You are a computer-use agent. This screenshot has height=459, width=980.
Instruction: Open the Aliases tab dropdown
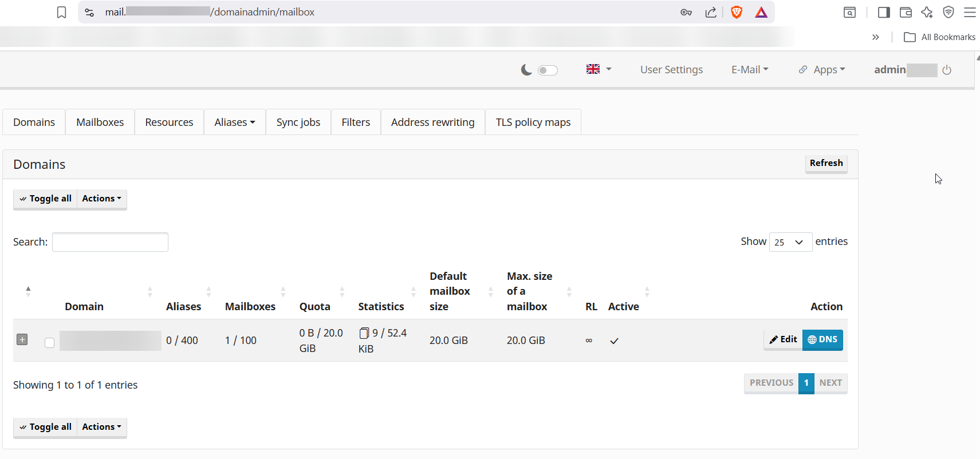[234, 122]
